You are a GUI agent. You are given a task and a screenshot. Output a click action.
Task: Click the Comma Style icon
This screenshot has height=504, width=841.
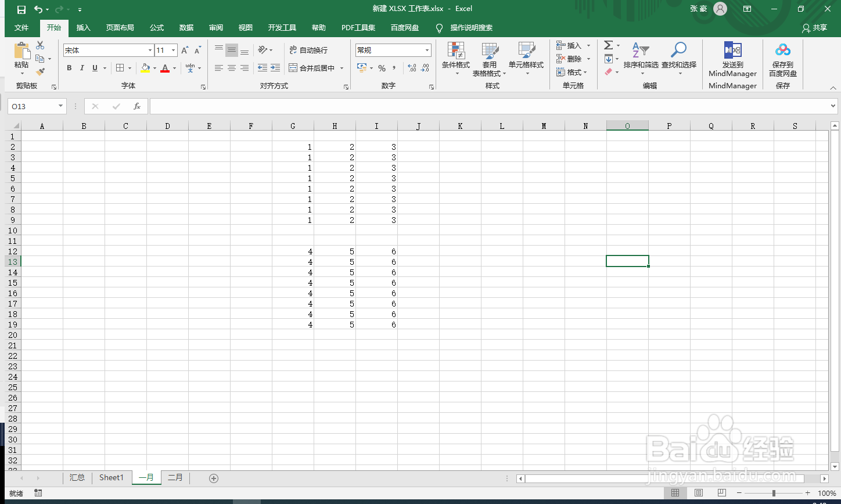pos(394,68)
